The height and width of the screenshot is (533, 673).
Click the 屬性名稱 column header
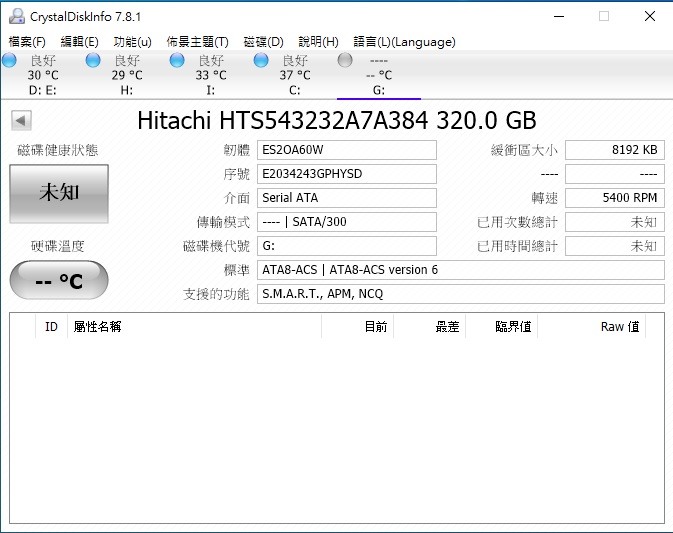coord(194,327)
